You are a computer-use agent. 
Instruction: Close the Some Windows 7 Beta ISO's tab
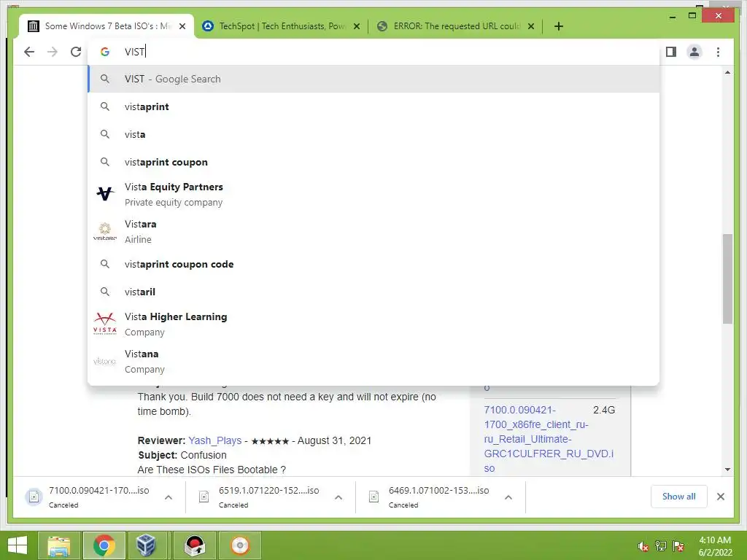pyautogui.click(x=182, y=26)
